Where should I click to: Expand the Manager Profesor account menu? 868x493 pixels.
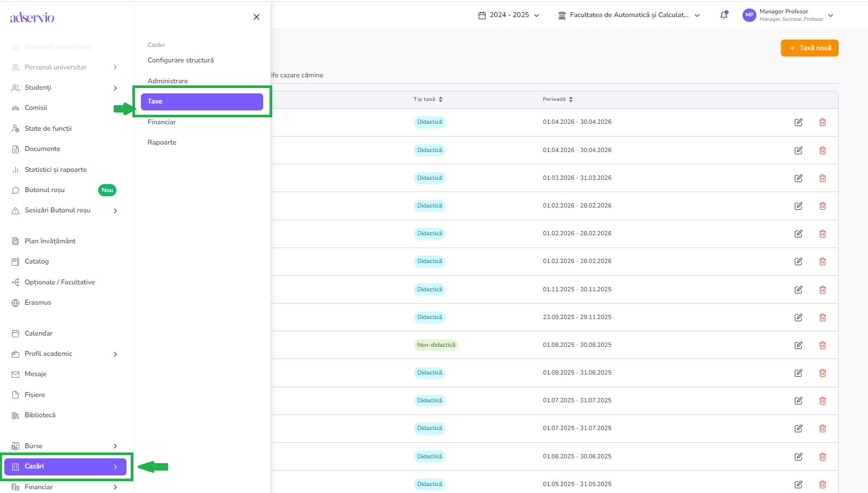click(x=830, y=15)
